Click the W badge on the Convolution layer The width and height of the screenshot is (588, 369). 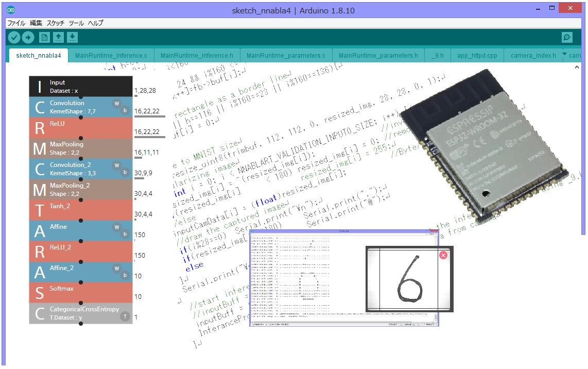117,103
